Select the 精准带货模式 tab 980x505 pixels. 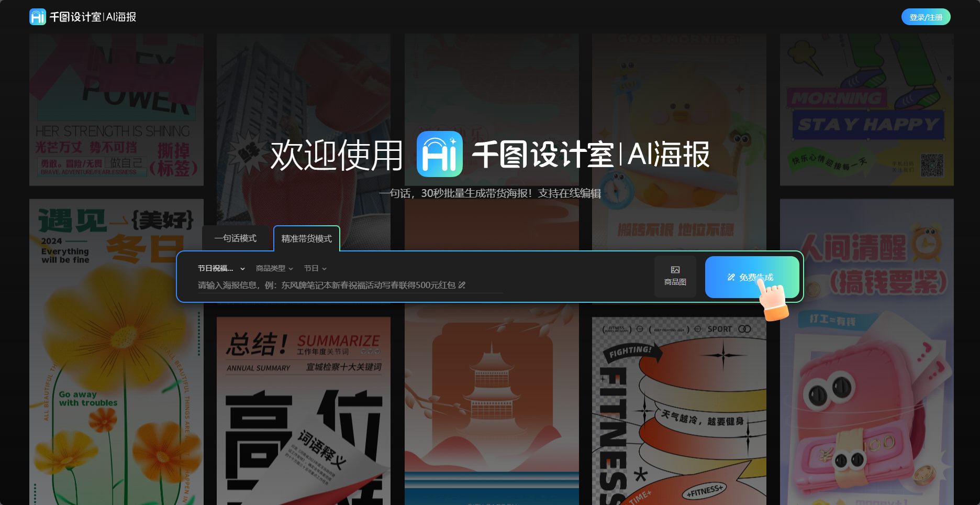[x=307, y=238]
